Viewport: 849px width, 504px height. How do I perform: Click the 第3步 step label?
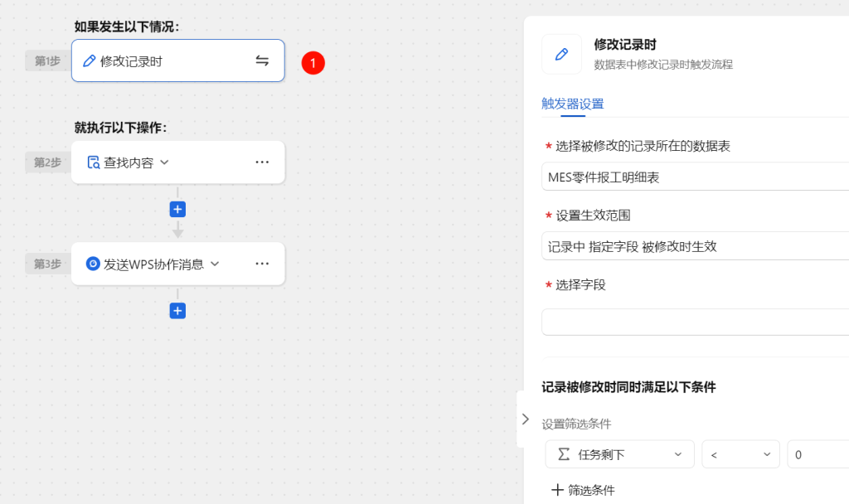(47, 264)
